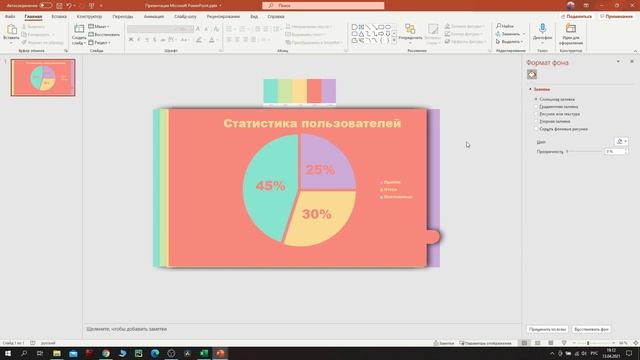Open the File (Файл) tab

pos(10,17)
